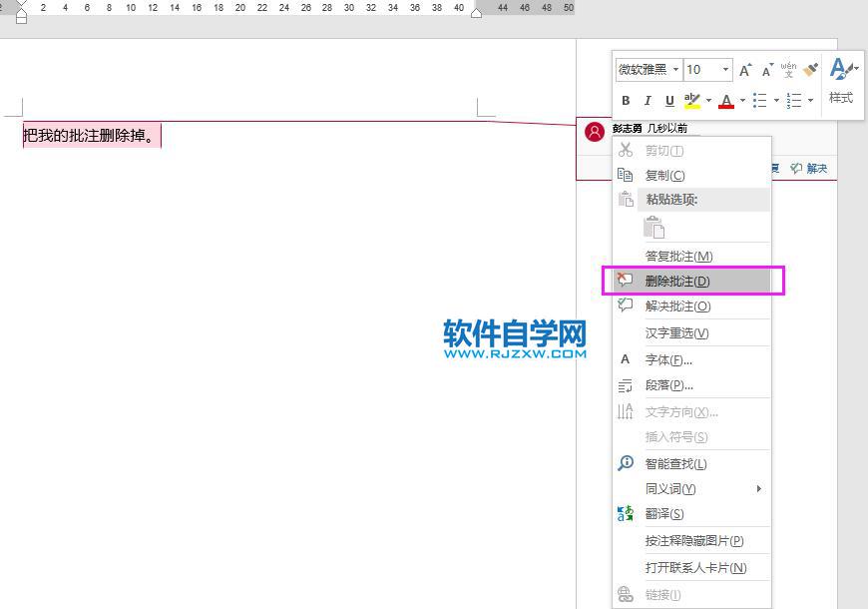
Task: Toggle bold formatting
Action: 626,100
